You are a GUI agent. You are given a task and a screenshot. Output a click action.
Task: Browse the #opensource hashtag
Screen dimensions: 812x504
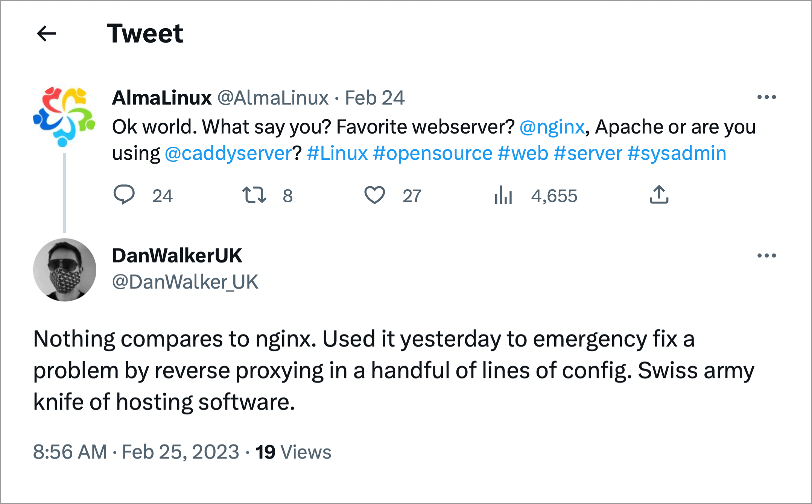433,153
